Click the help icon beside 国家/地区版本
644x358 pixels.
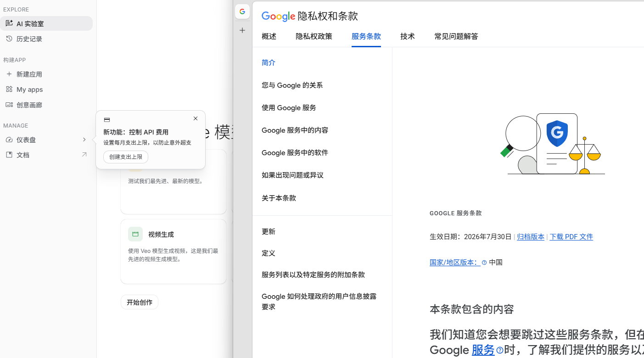tap(484, 263)
